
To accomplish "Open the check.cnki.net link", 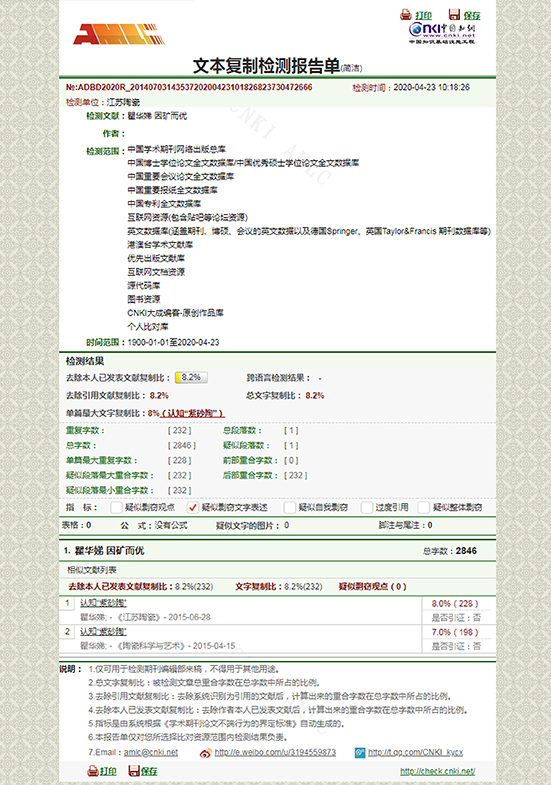I will (438, 771).
